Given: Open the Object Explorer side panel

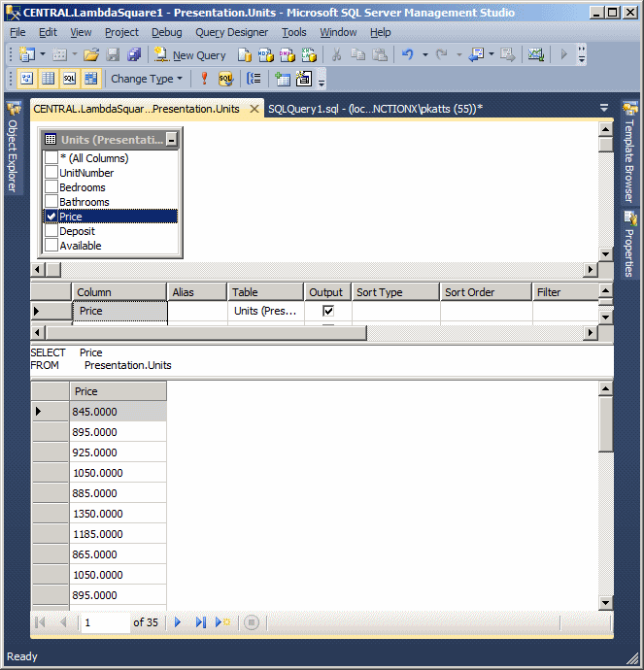Looking at the screenshot, I should pyautogui.click(x=13, y=148).
